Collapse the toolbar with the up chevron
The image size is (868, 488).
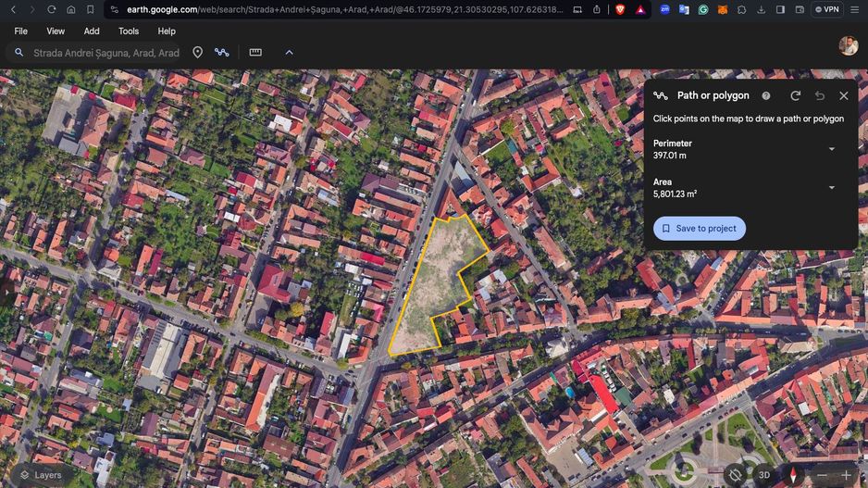[x=289, y=53]
